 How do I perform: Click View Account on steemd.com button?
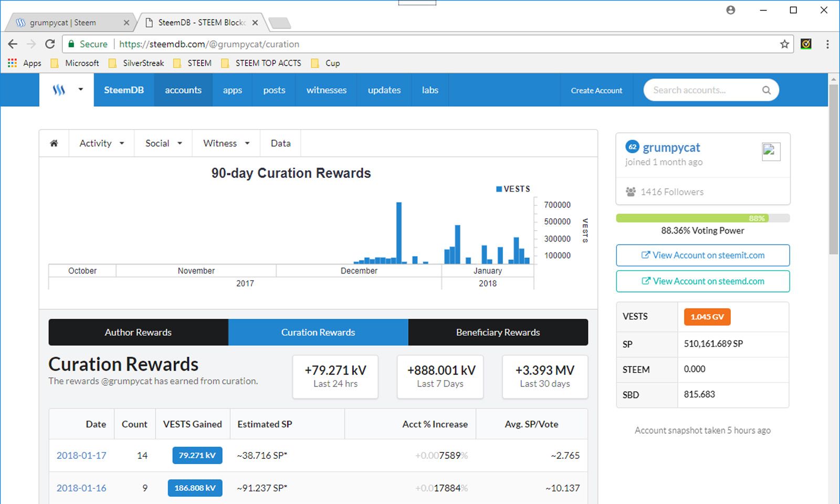(x=702, y=281)
